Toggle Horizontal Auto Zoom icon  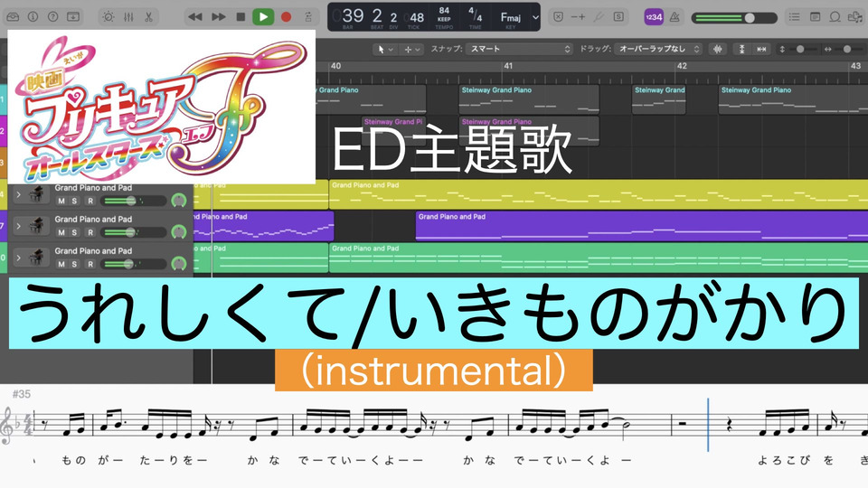click(x=761, y=49)
